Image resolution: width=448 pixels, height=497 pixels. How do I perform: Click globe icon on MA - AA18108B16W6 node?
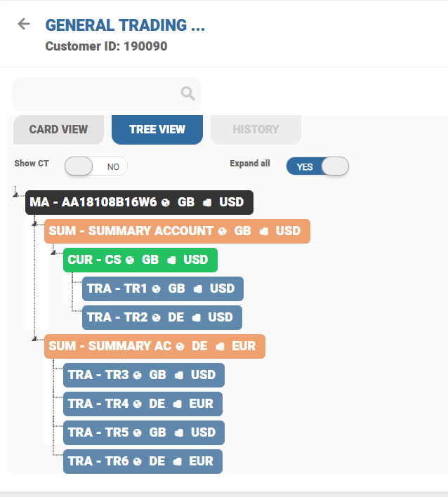[x=166, y=202]
